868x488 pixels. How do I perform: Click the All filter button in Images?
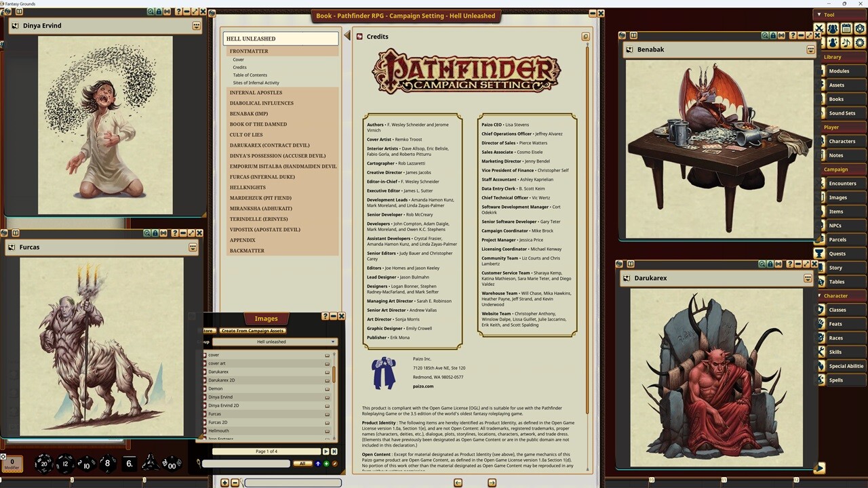click(x=302, y=464)
